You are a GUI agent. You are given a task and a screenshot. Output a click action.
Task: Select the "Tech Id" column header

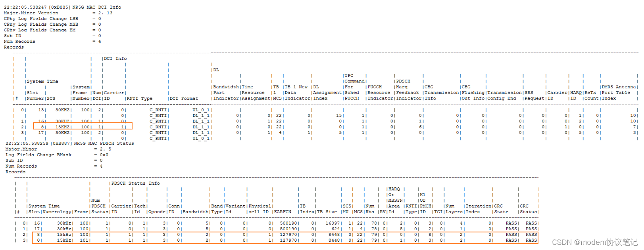coord(140,209)
